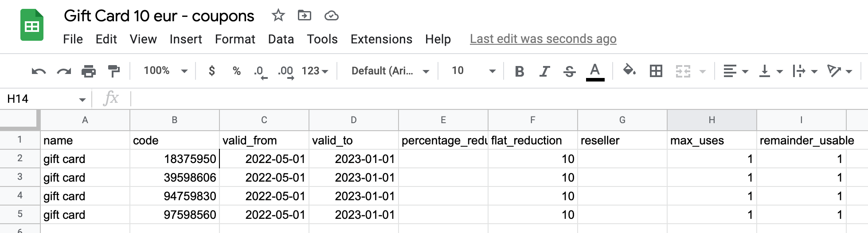Screen dimensions: 868x233
Task: Print the spreadsheet using the printer icon
Action: click(89, 71)
